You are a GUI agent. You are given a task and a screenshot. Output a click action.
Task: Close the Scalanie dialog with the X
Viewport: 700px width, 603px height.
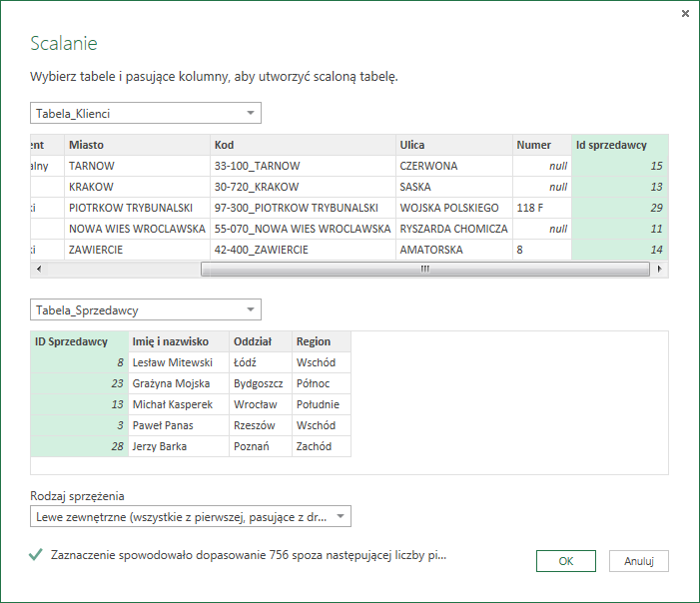[685, 14]
